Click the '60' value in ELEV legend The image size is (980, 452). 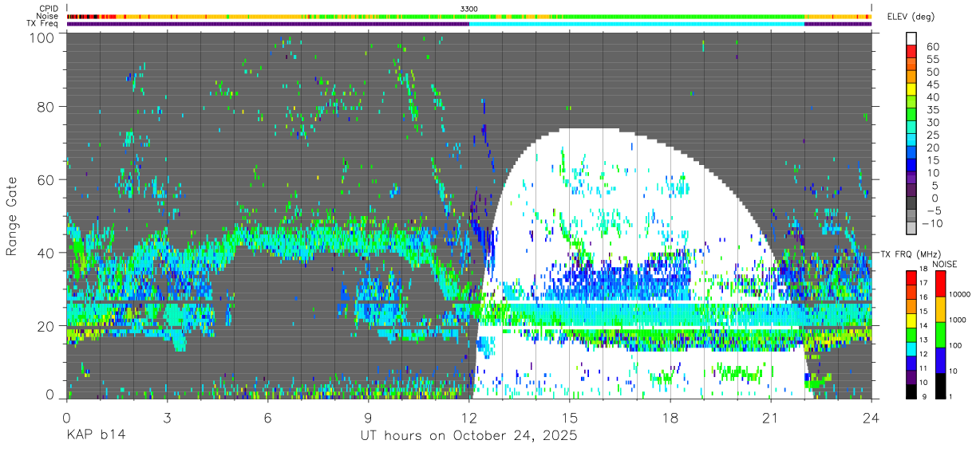[x=933, y=46]
